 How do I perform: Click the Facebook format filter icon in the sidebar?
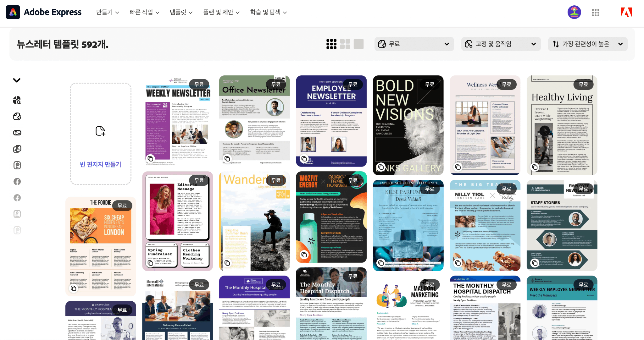click(17, 181)
